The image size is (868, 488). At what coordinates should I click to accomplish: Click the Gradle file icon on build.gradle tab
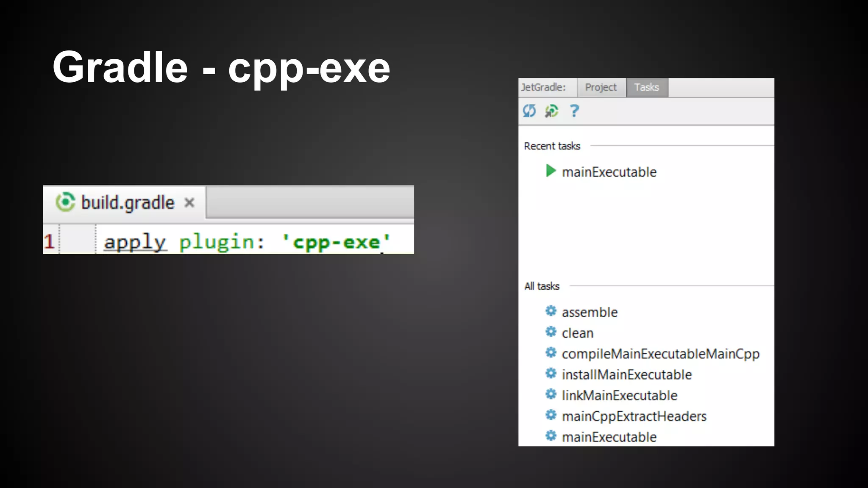(65, 202)
